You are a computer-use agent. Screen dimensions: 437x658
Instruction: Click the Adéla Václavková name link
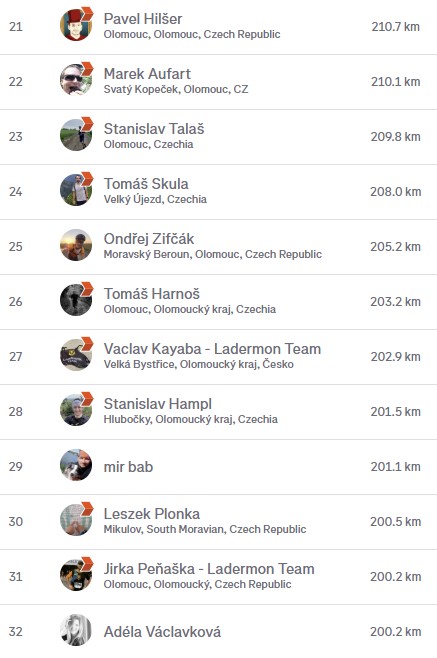click(162, 632)
